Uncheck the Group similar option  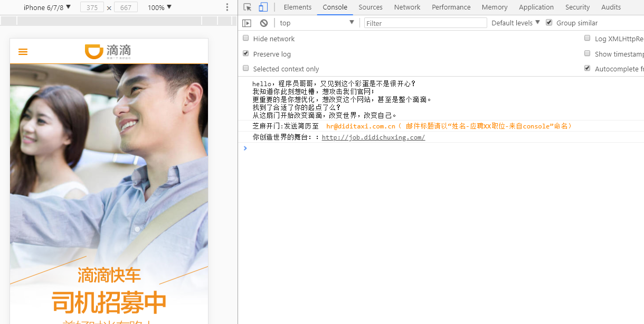tap(549, 23)
